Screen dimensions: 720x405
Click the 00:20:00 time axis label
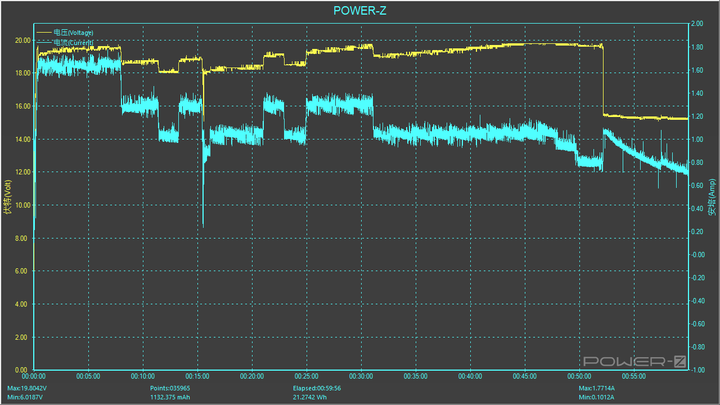tap(252, 376)
